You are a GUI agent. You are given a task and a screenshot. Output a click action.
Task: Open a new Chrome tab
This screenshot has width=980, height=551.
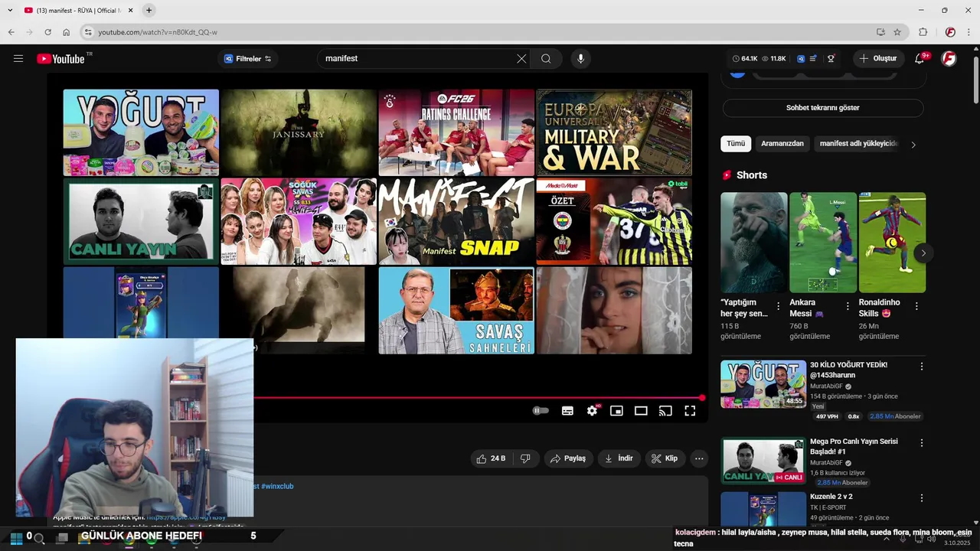coord(149,10)
